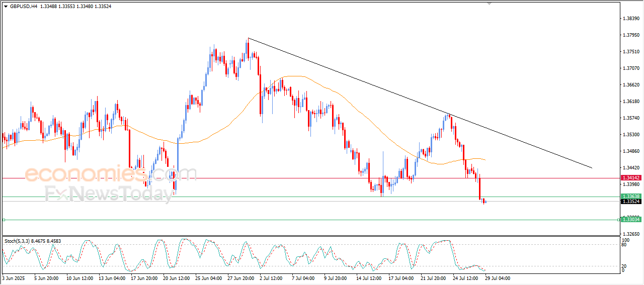Click the green 1.33034 price label
Image resolution: width=644 pixels, height=285 pixels.
coord(631,220)
